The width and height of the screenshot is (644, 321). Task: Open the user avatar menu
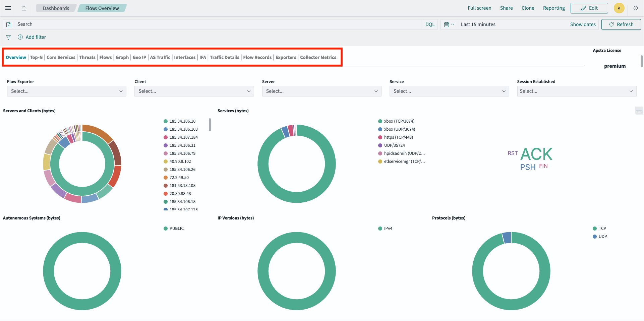(619, 8)
